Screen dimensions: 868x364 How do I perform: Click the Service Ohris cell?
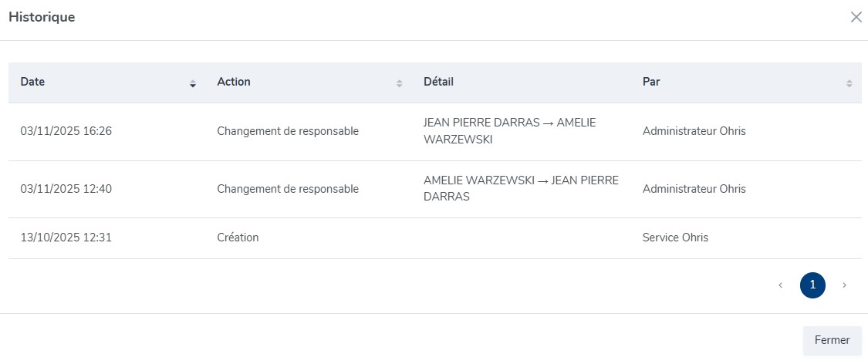tap(675, 238)
